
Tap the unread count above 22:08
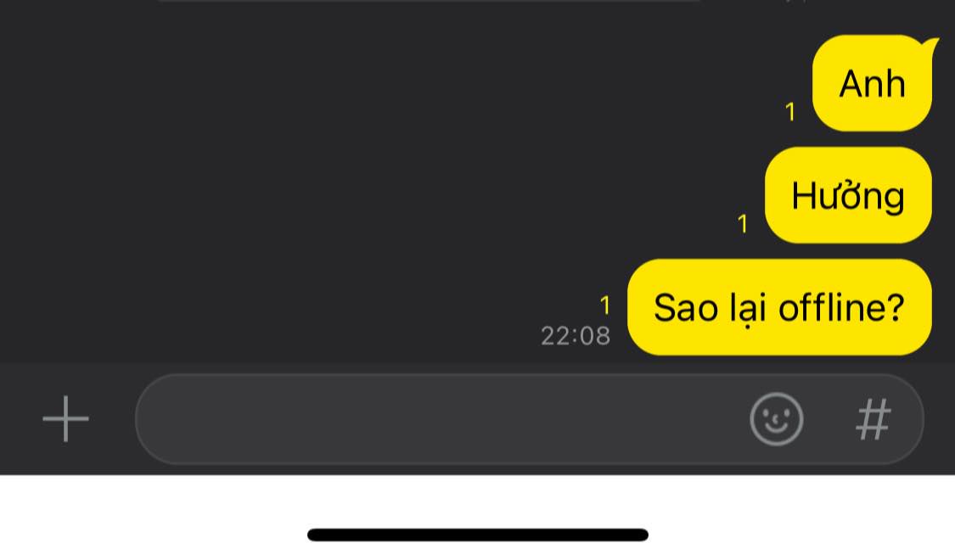tap(604, 305)
